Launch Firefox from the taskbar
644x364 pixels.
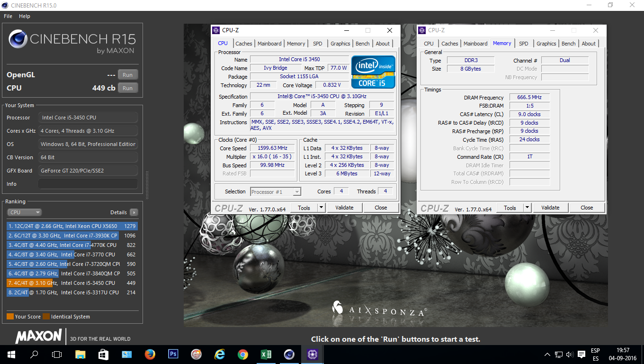[x=150, y=355]
